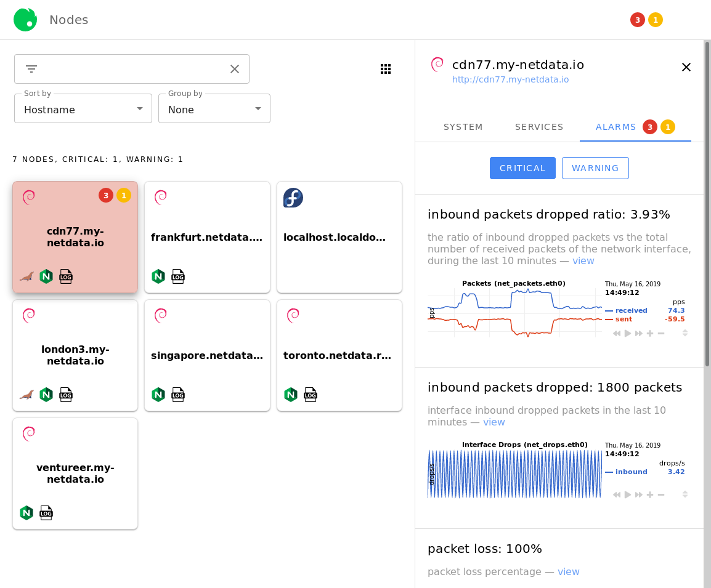The width and height of the screenshot is (711, 588).
Task: Rewind the Interface Drops chart
Action: tap(617, 494)
